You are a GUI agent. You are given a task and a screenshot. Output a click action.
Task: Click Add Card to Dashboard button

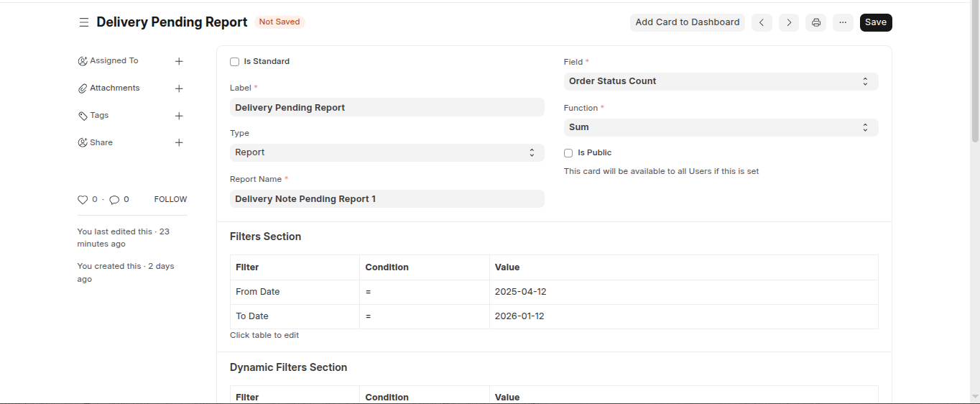[687, 22]
